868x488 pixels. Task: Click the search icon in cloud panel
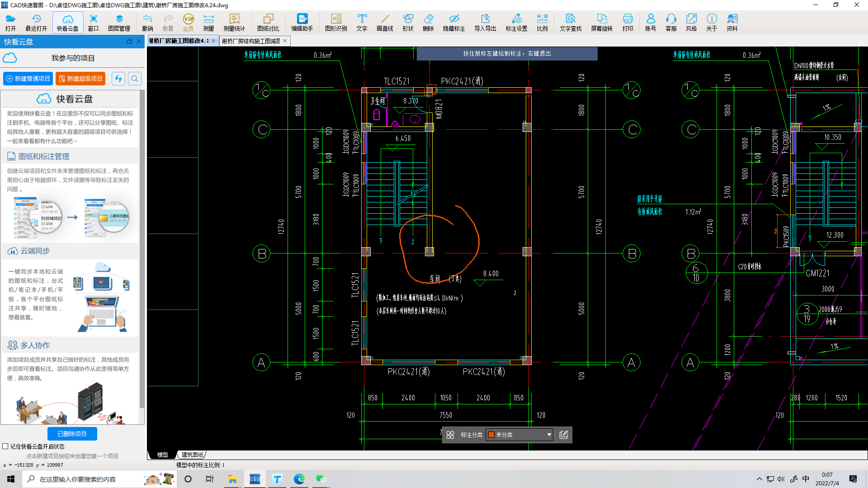(135, 79)
